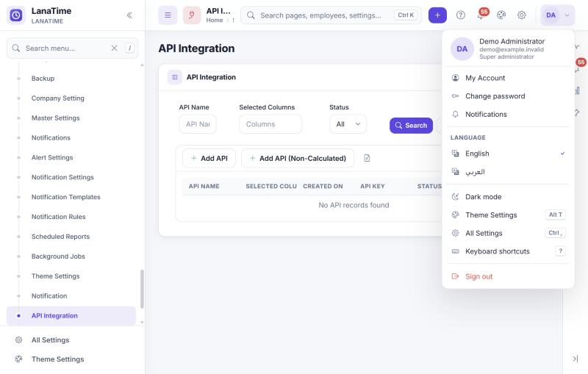The height and width of the screenshot is (374, 588).
Task: Click the API Name input field
Action: point(198,124)
